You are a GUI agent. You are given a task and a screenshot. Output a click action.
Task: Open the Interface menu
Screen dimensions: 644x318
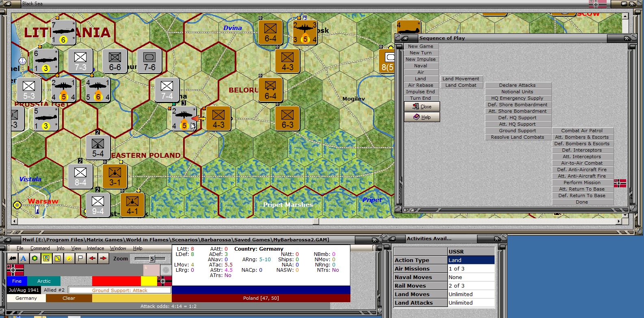tap(95, 248)
